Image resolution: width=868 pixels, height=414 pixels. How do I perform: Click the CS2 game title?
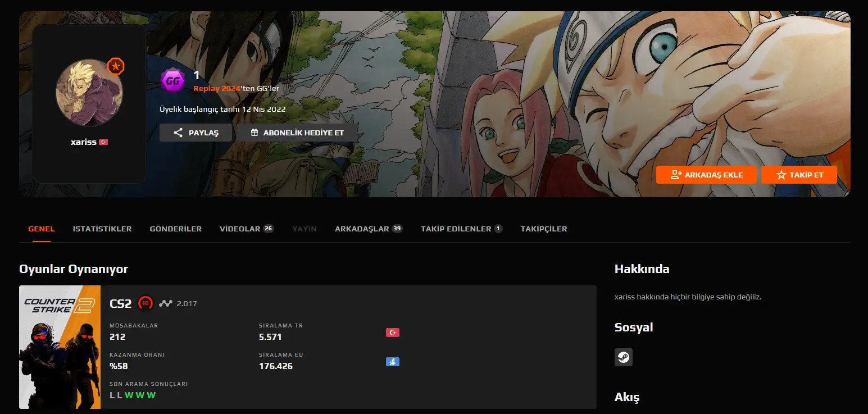click(x=121, y=304)
